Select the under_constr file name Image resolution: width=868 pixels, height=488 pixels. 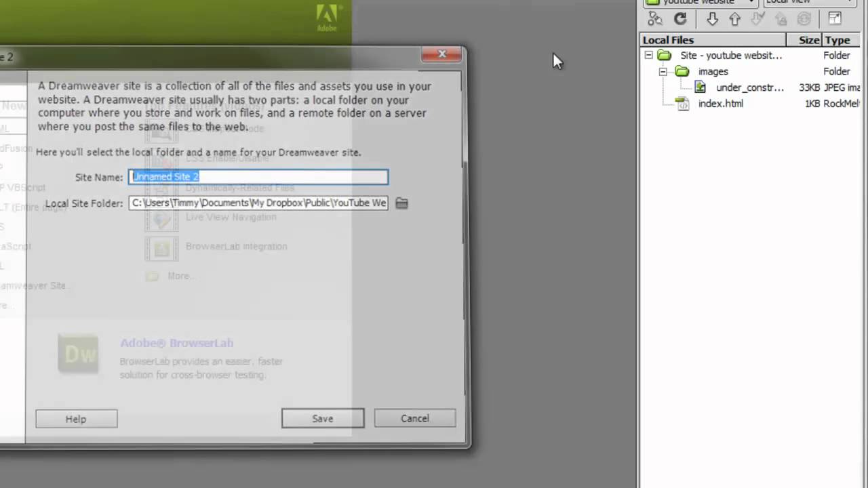coord(750,87)
